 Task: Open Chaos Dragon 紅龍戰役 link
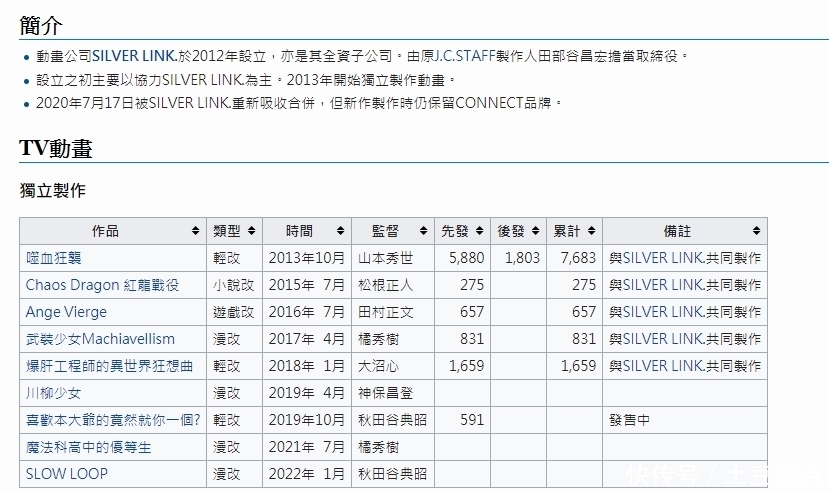coord(102,285)
